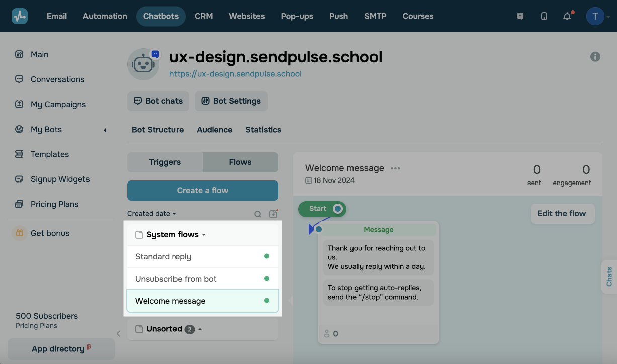The image size is (617, 364).
Task: Click the Create a flow button
Action: 203,191
